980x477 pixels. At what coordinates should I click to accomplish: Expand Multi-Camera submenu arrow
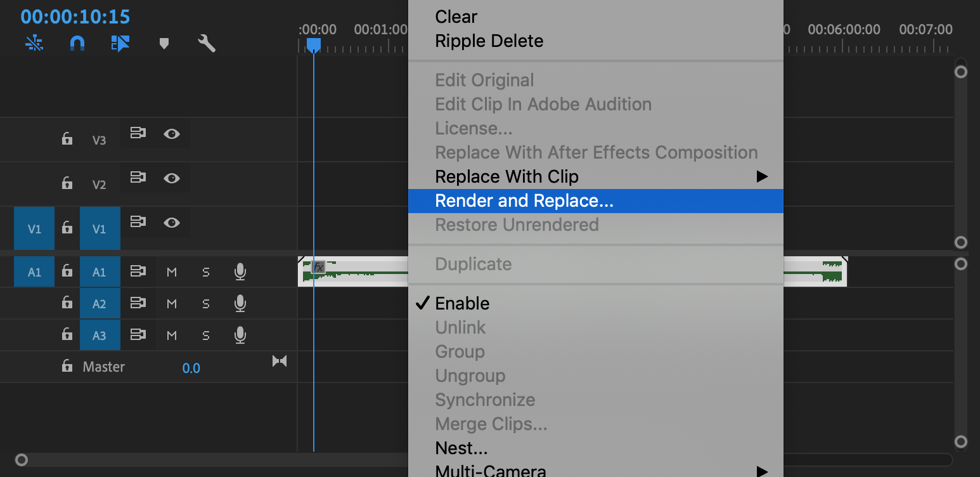pos(762,471)
